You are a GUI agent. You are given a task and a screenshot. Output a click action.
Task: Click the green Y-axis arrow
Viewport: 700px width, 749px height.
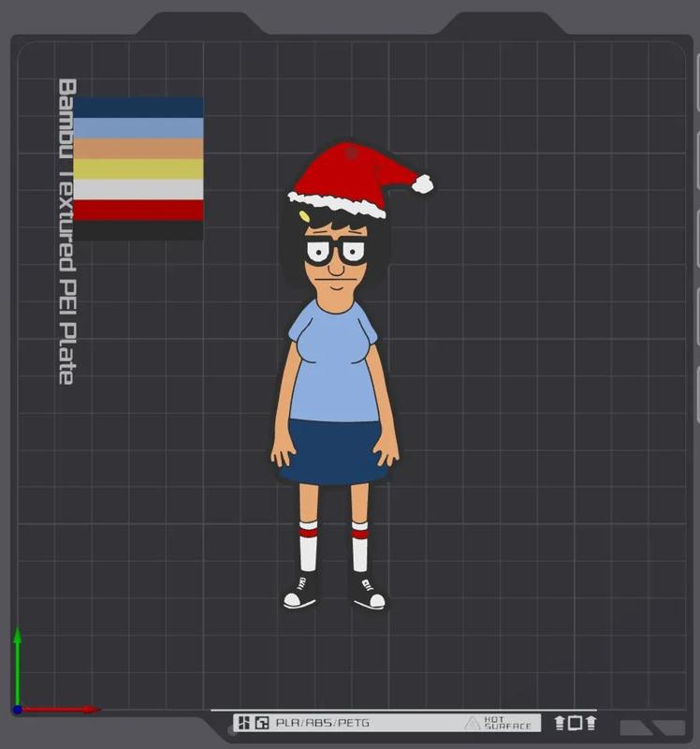tap(18, 667)
